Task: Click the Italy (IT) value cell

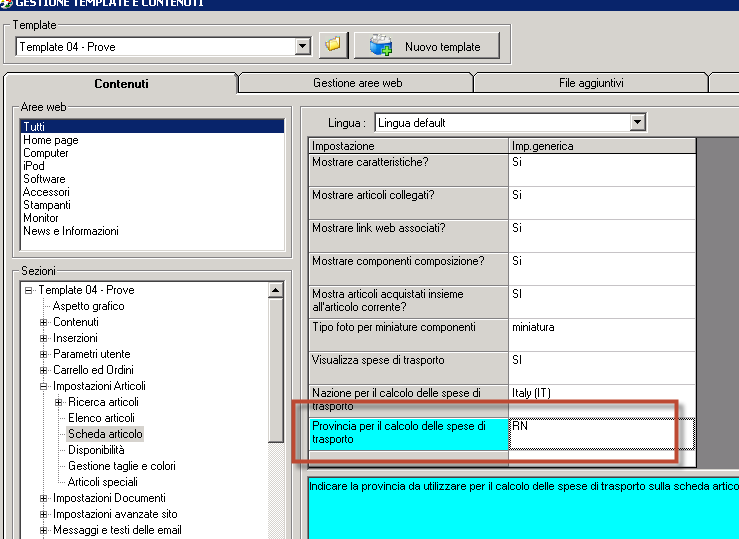Action: (602, 400)
